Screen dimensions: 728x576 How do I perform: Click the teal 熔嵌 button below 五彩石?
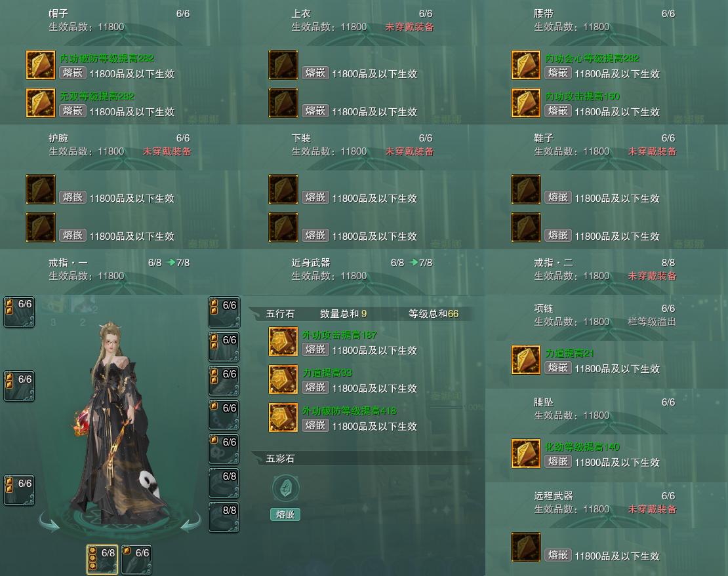(285, 514)
